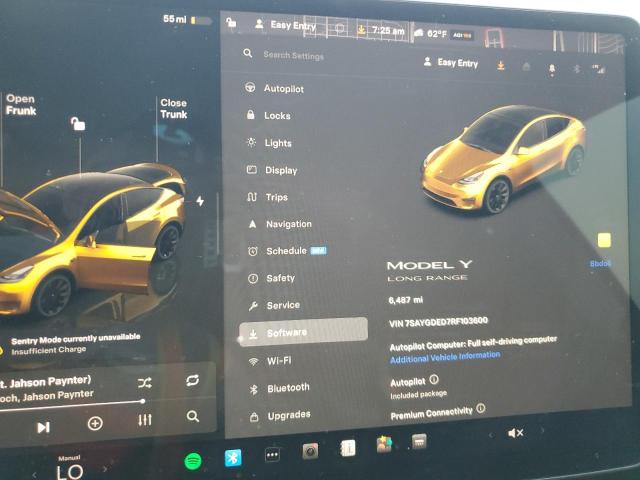Open the Trips menu item
Screen dimensions: 640x480
coord(267,197)
